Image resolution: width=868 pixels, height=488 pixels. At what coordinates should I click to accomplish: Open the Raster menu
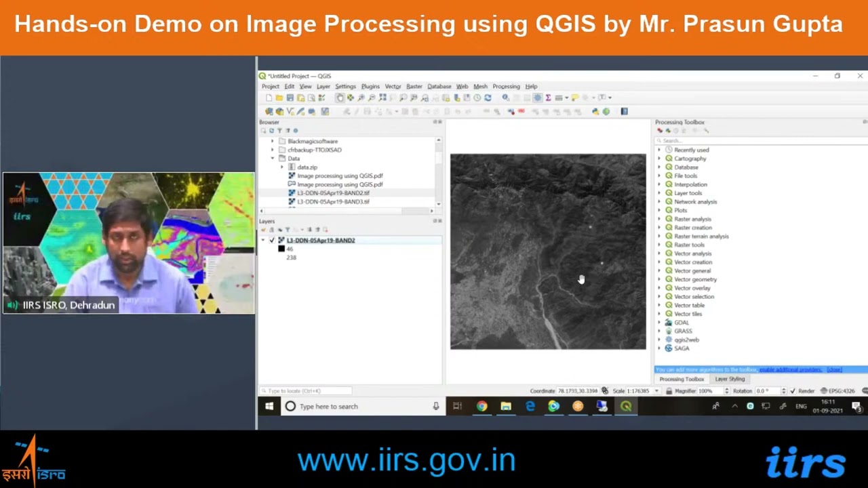click(x=414, y=87)
